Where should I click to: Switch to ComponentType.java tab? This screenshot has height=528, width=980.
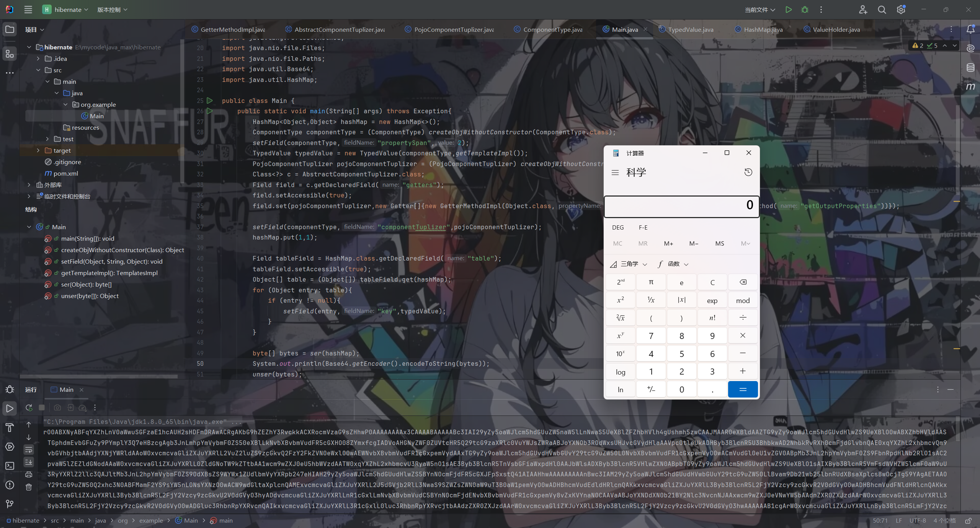[549, 29]
